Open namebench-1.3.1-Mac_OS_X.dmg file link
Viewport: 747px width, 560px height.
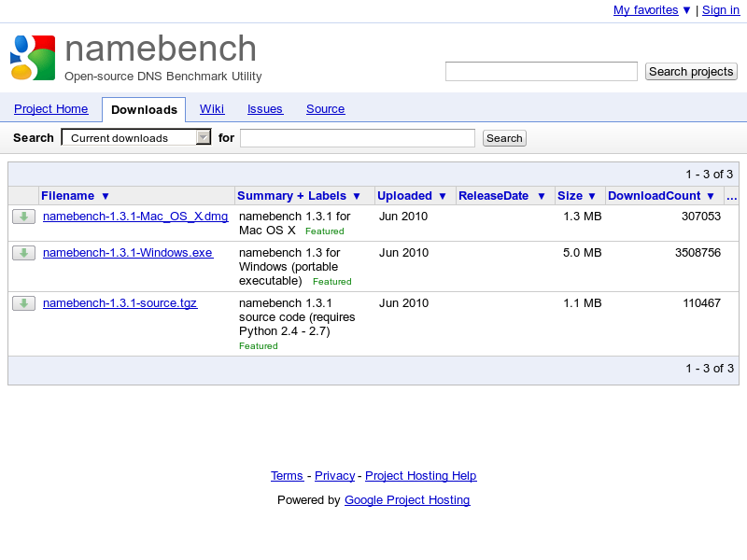coord(135,217)
